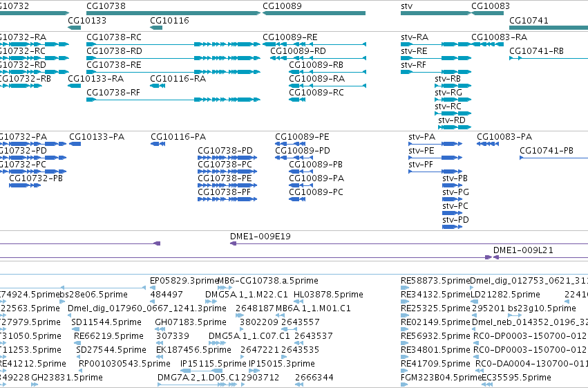This screenshot has height=388, width=588.
Task: Click protein stv-PE
Action: tap(435, 158)
